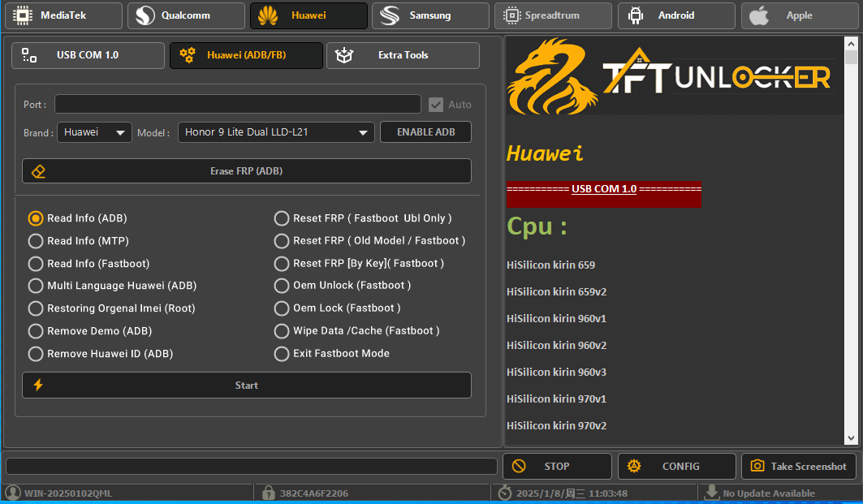This screenshot has width=863, height=504.
Task: Switch to the Apple tab
Action: [800, 15]
